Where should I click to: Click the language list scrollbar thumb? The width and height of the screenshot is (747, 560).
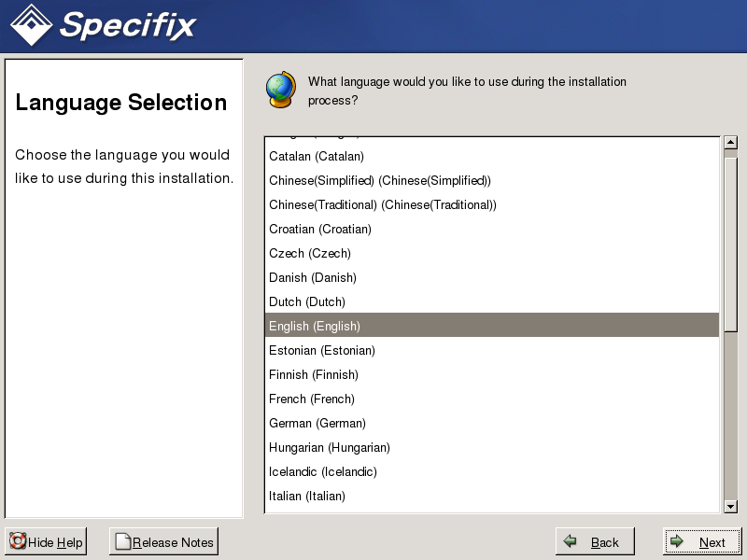(x=731, y=241)
